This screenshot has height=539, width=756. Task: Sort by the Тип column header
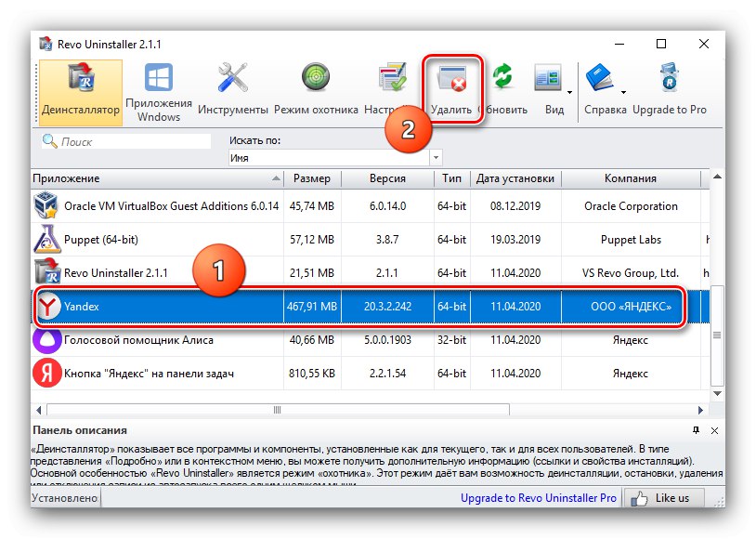[x=451, y=178]
